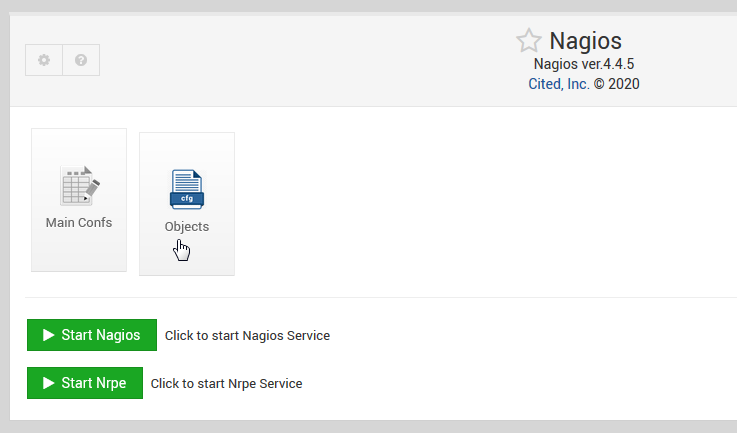
Task: Open module configuration via the gear icon
Action: pyautogui.click(x=44, y=60)
